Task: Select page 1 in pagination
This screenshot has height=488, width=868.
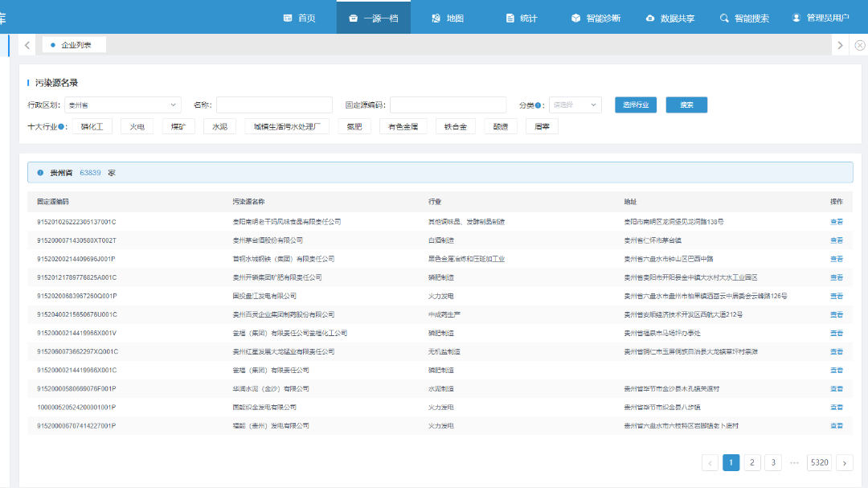Action: (731, 462)
